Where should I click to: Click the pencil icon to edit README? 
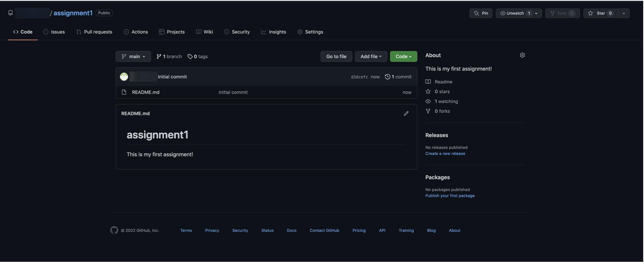click(406, 113)
